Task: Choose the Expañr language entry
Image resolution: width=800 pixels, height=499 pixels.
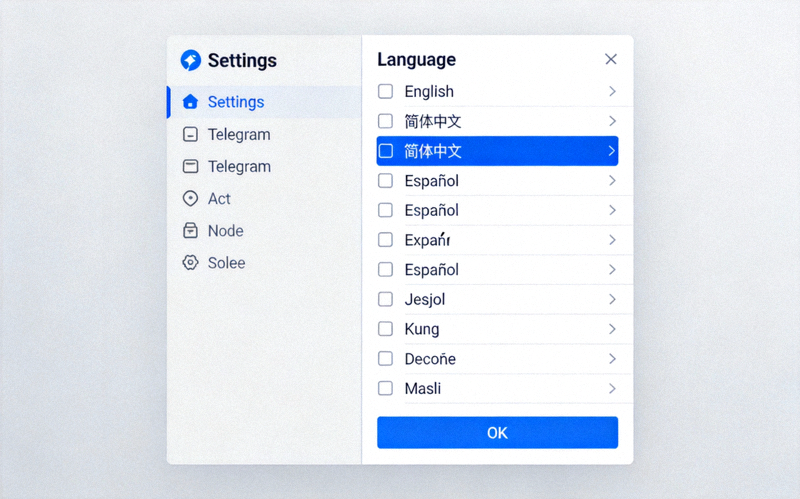Action: (428, 240)
